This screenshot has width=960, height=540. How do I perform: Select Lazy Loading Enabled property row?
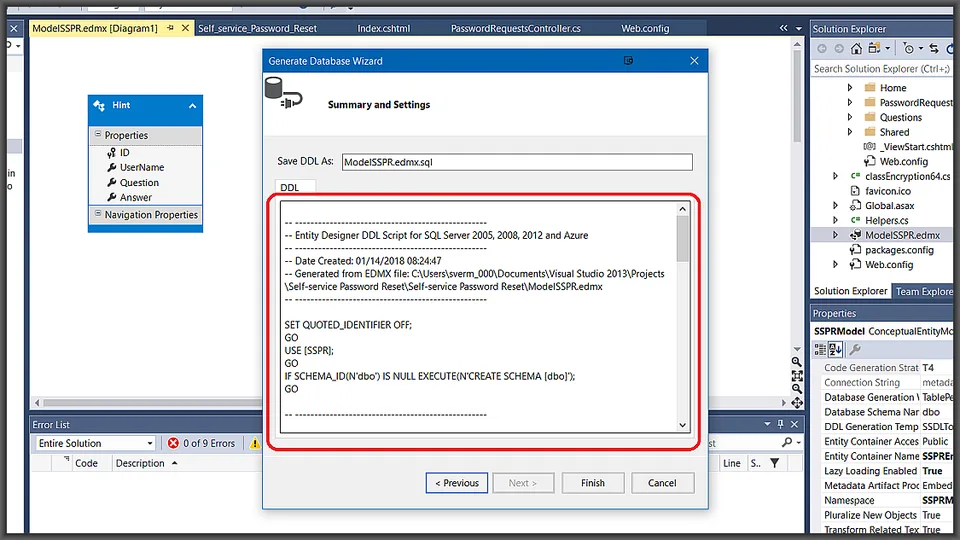click(887, 471)
